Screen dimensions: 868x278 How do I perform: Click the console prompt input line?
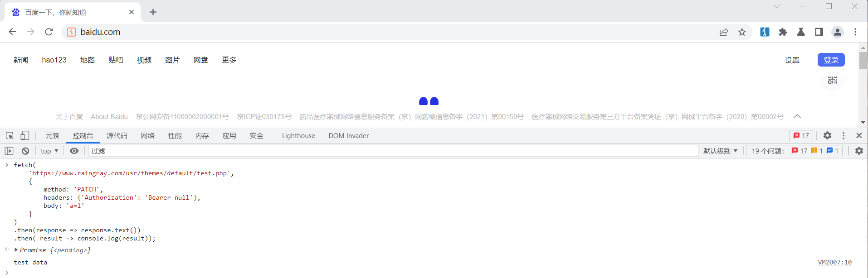[435, 273]
